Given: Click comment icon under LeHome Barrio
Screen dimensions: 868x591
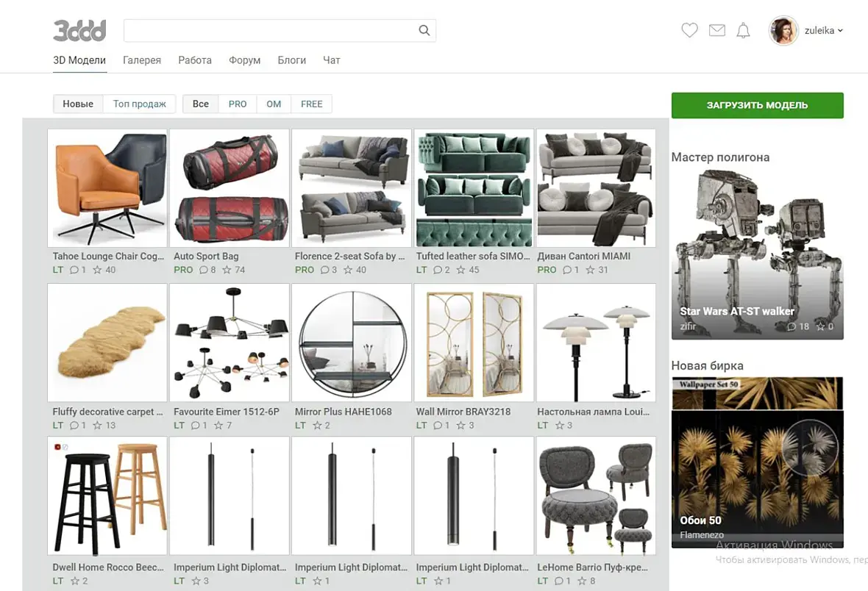Looking at the screenshot, I should pyautogui.click(x=559, y=581).
